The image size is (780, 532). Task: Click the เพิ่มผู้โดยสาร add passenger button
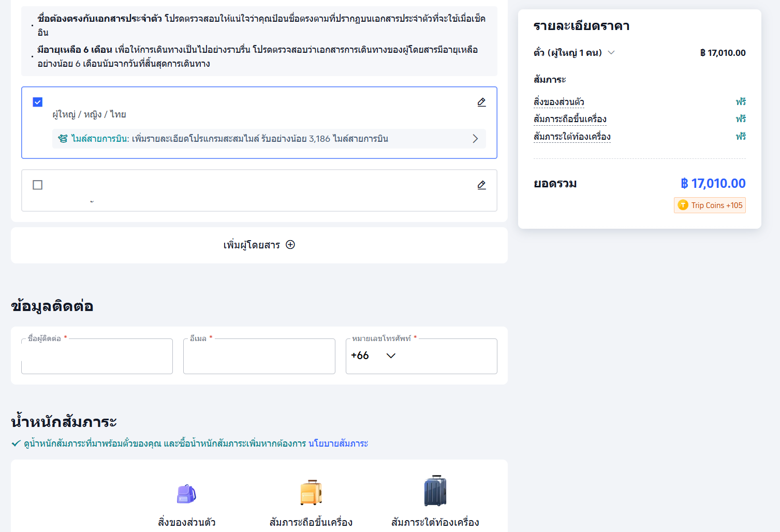[x=259, y=244]
